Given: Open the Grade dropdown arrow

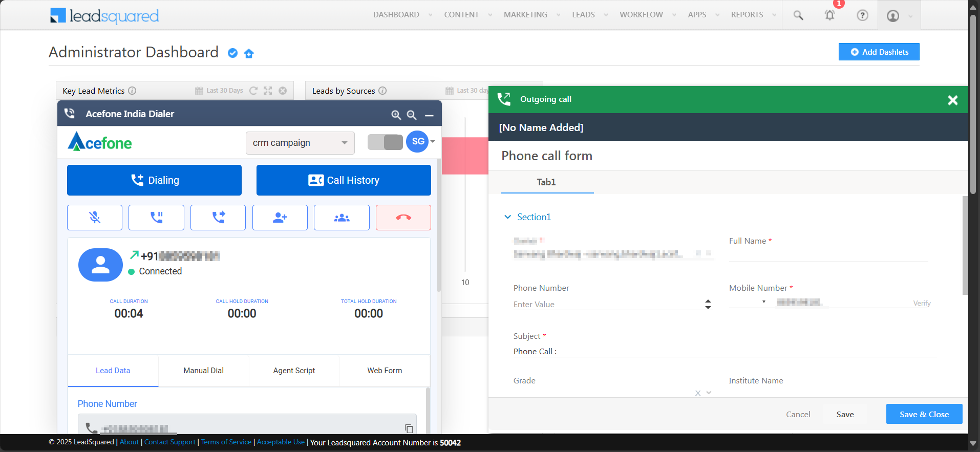Looking at the screenshot, I should 709,393.
